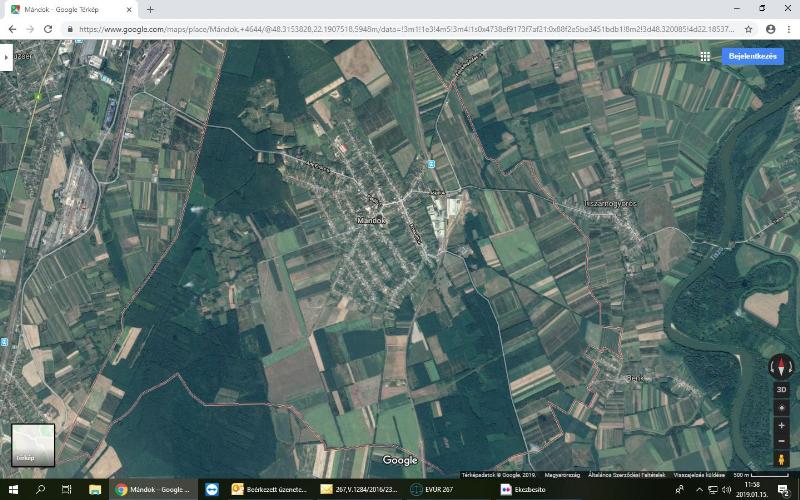The width and height of the screenshot is (800, 500).
Task: Reload the page
Action: pyautogui.click(x=47, y=29)
